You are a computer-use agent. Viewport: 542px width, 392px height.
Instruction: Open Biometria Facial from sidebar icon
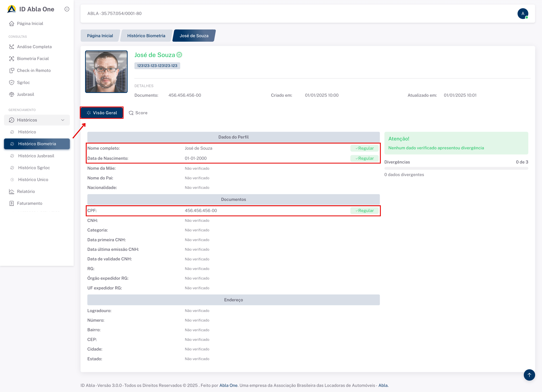click(12, 59)
